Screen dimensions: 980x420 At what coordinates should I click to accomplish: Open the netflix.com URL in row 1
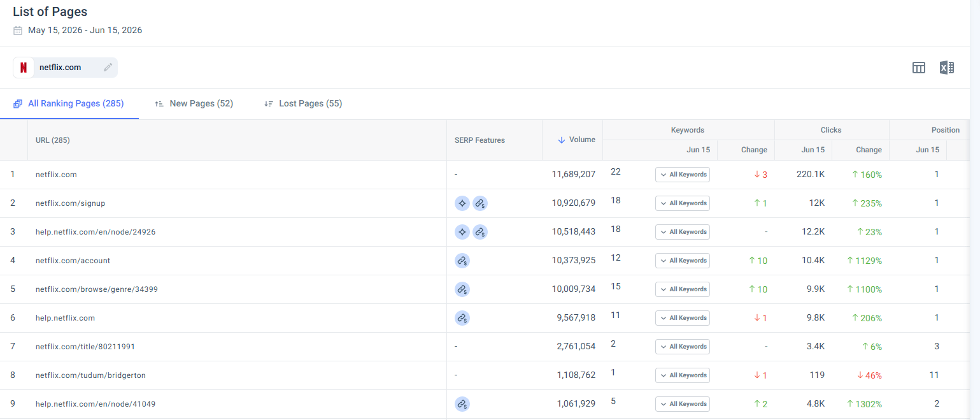click(x=56, y=175)
